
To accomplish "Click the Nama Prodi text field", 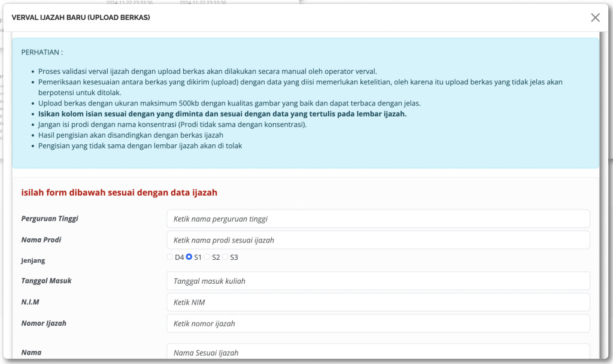I will (378, 240).
